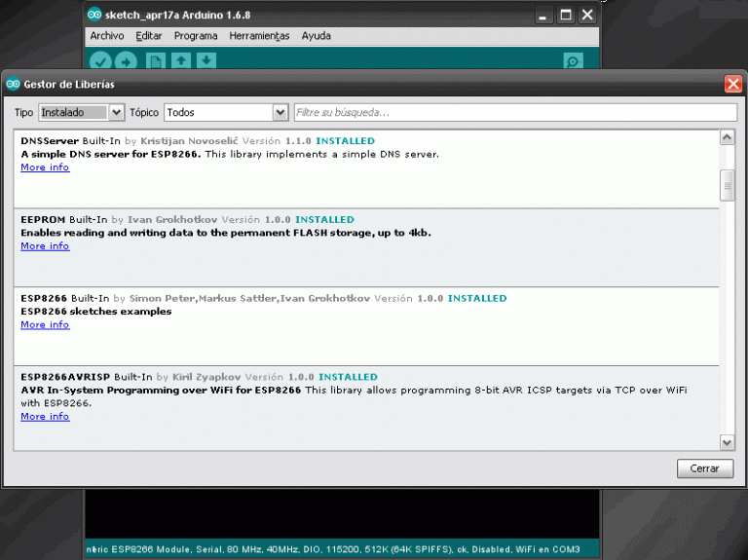Click the Open sketch up-arrow icon
This screenshot has height=560, width=748.
181,62
